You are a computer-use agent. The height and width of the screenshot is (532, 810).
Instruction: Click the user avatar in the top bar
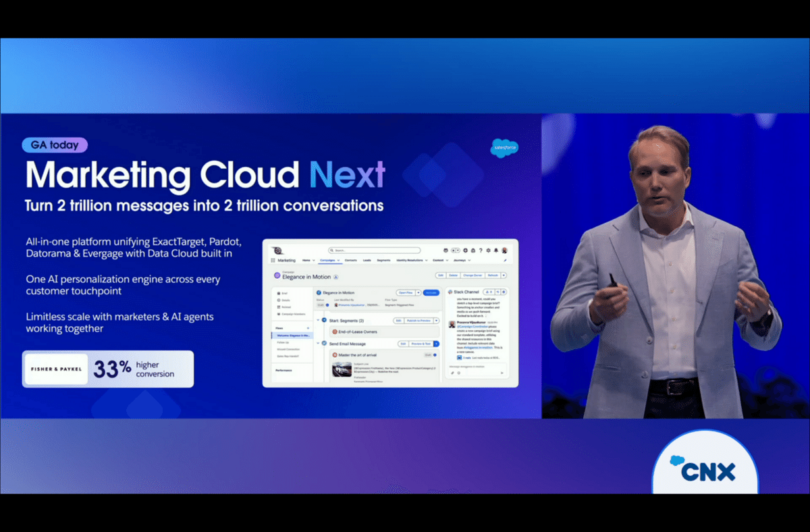pyautogui.click(x=505, y=250)
